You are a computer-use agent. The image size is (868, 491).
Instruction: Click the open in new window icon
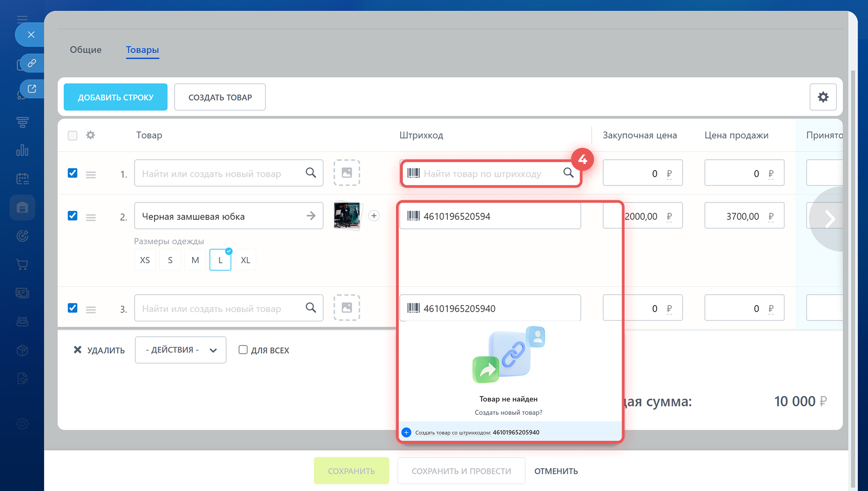click(x=32, y=89)
